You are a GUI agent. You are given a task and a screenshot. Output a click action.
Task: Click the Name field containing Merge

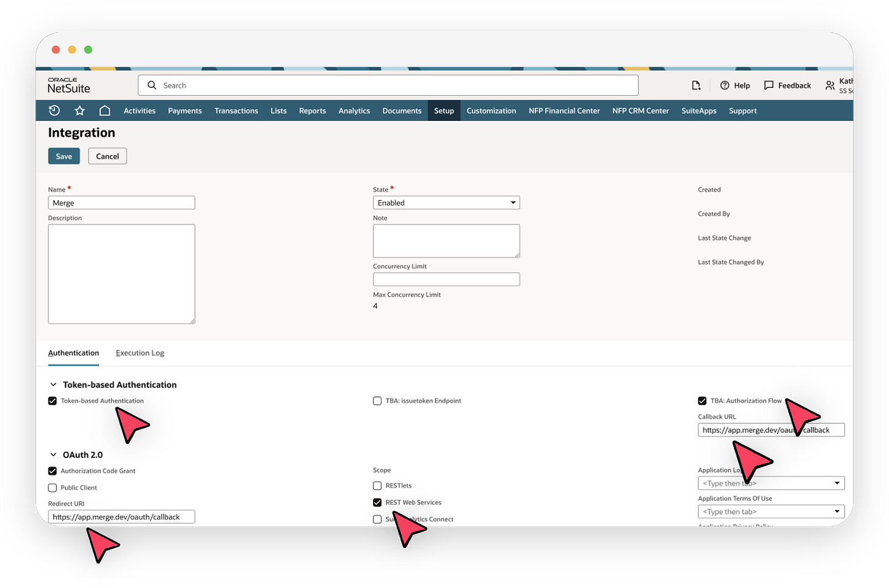[x=122, y=203]
